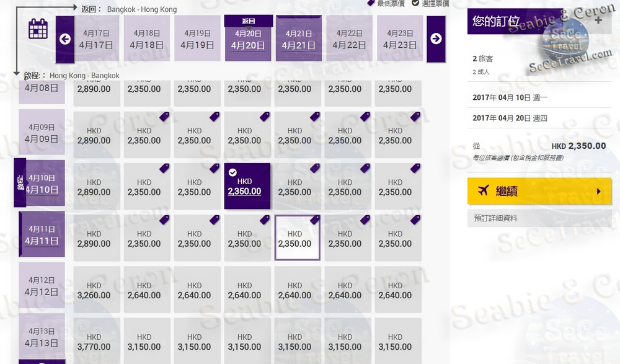Select the 4月11日 departure date row header
Screen dimensions: 620x364
[42, 234]
